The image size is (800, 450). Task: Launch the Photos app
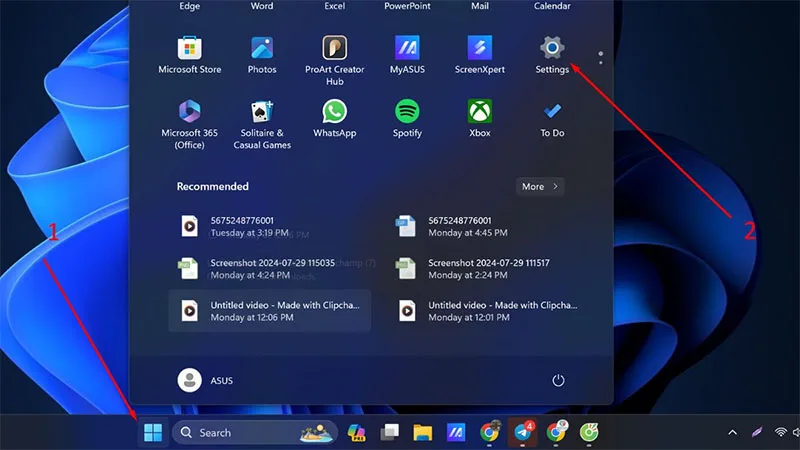click(262, 55)
